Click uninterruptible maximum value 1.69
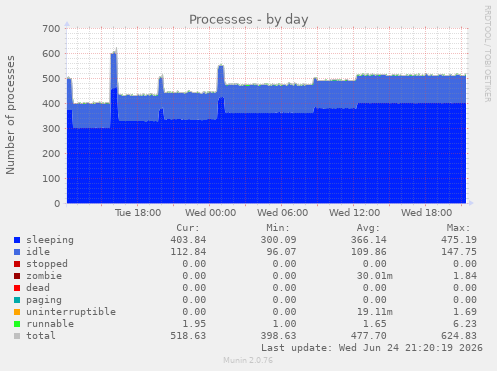 (x=465, y=312)
